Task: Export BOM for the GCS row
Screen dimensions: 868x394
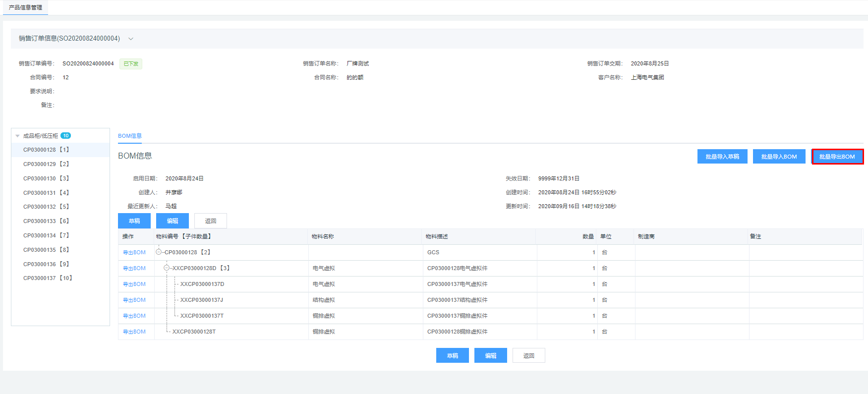Action: tap(134, 252)
